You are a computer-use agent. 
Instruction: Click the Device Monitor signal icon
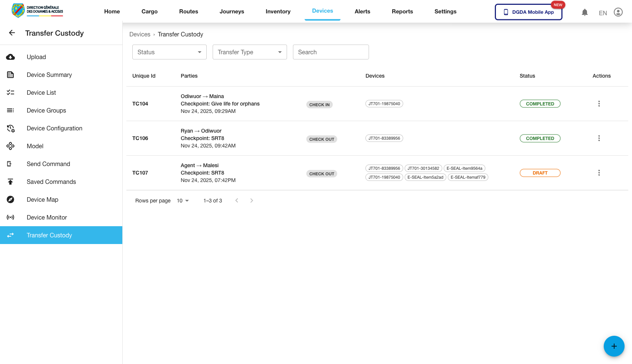click(x=10, y=217)
